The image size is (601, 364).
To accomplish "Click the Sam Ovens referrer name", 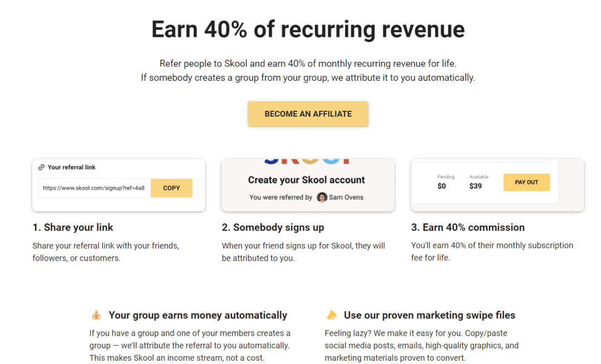I will 346,197.
